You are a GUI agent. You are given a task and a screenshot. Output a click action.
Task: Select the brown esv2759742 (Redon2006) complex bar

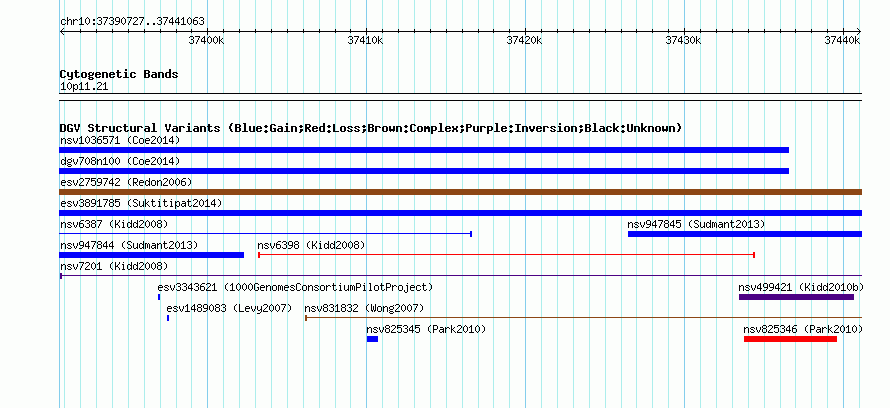click(x=460, y=192)
